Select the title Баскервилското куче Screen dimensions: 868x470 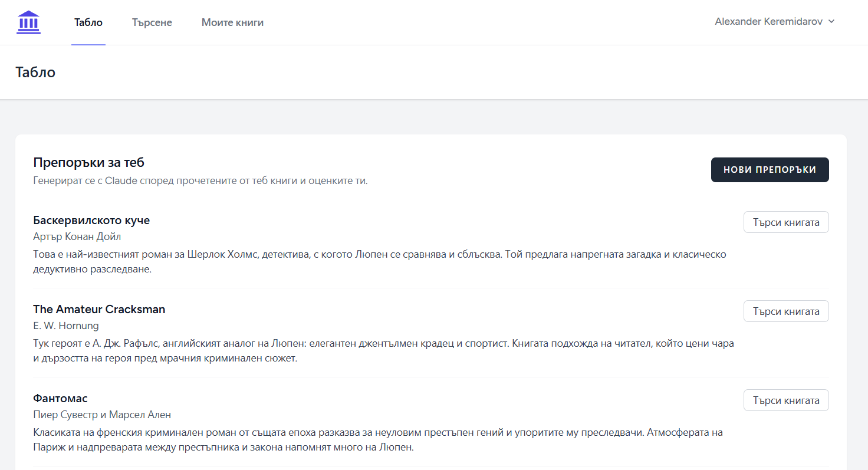click(91, 221)
